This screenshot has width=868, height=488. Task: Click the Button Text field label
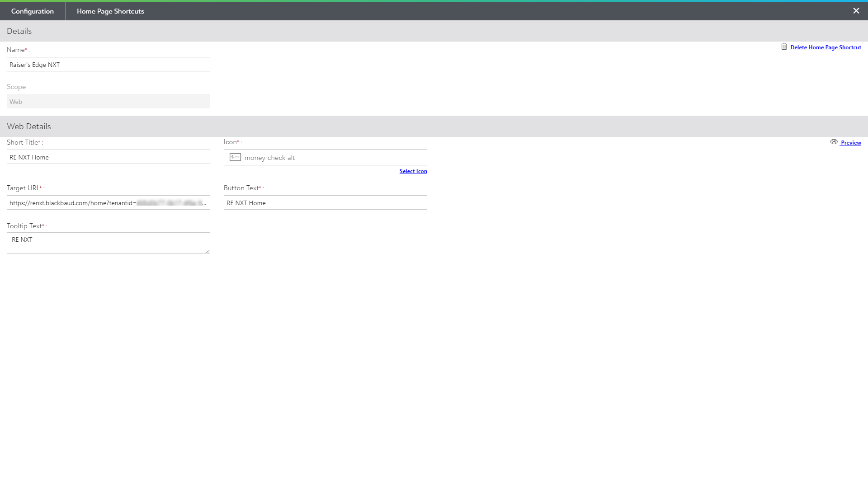(x=242, y=188)
